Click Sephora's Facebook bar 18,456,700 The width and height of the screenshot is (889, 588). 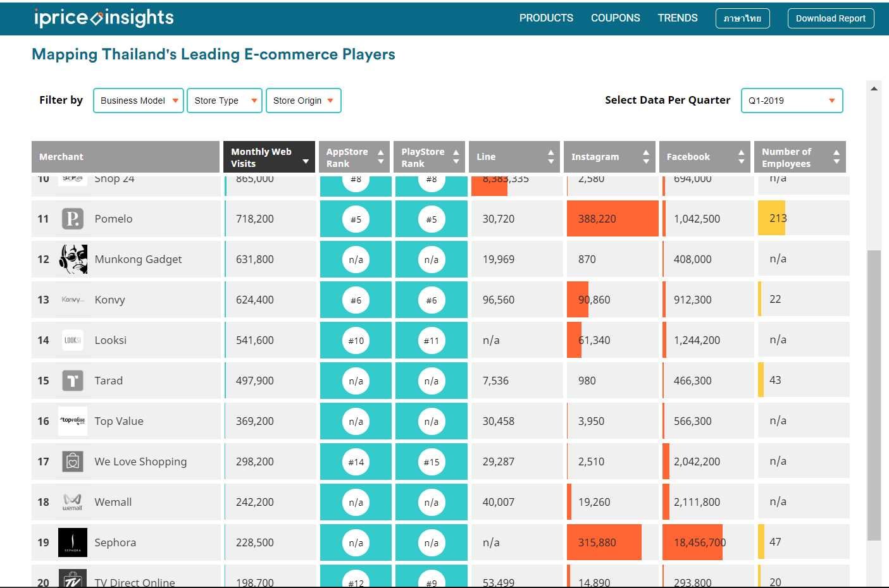692,542
